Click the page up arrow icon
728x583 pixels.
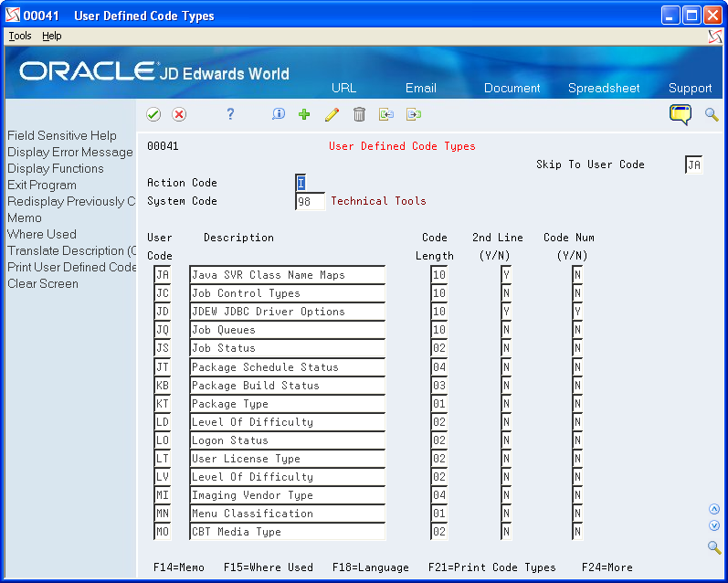tap(714, 509)
